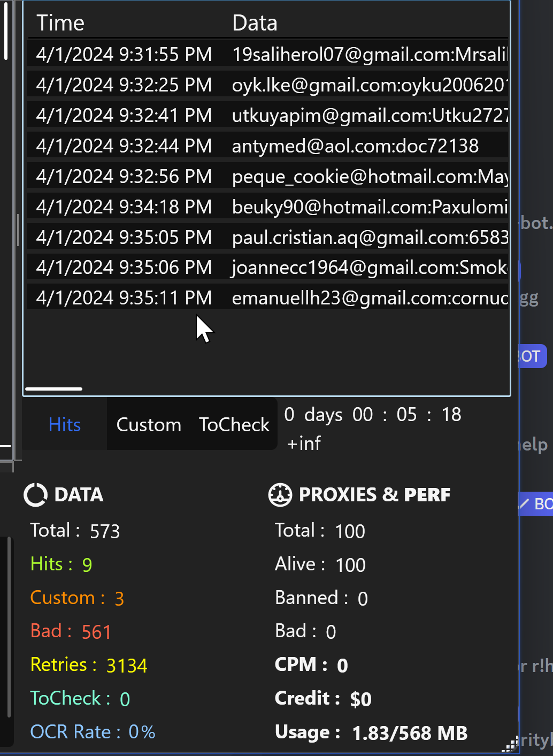Viewport: 553px width, 756px height.
Task: Sort by the Time column header
Action: [x=60, y=24]
